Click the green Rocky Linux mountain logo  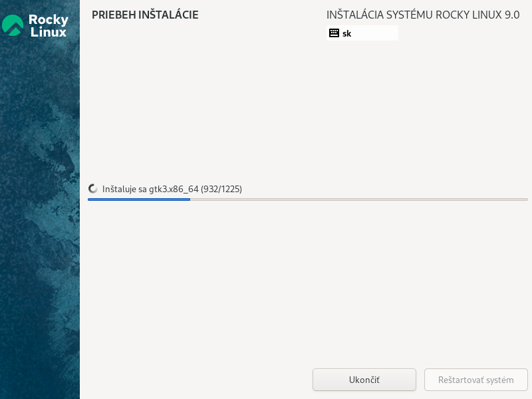click(12, 25)
